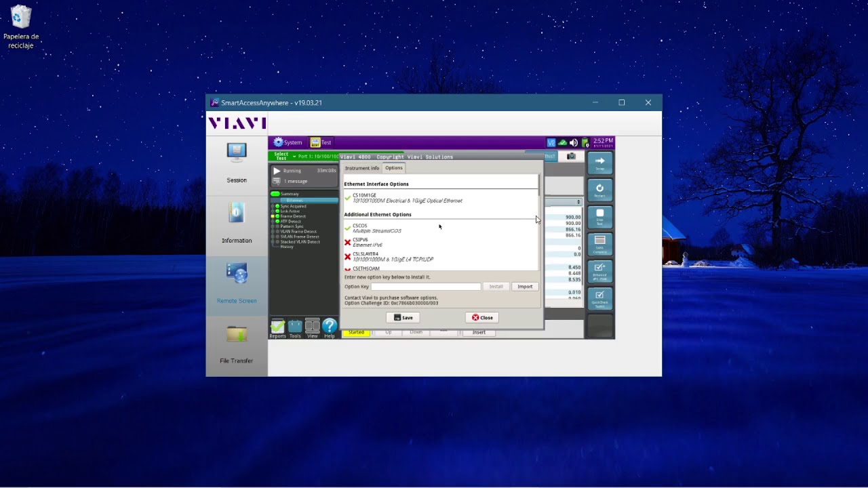Click the History row
Screen dimensions: 868x488
(287, 247)
